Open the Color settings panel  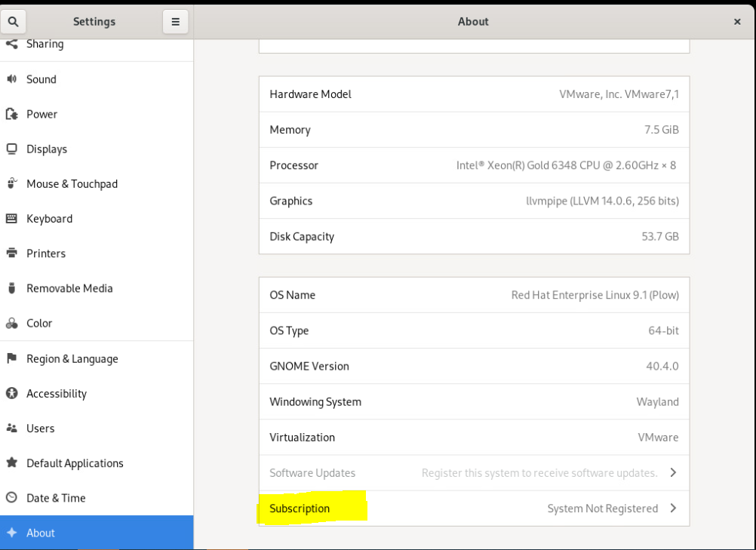(x=39, y=323)
